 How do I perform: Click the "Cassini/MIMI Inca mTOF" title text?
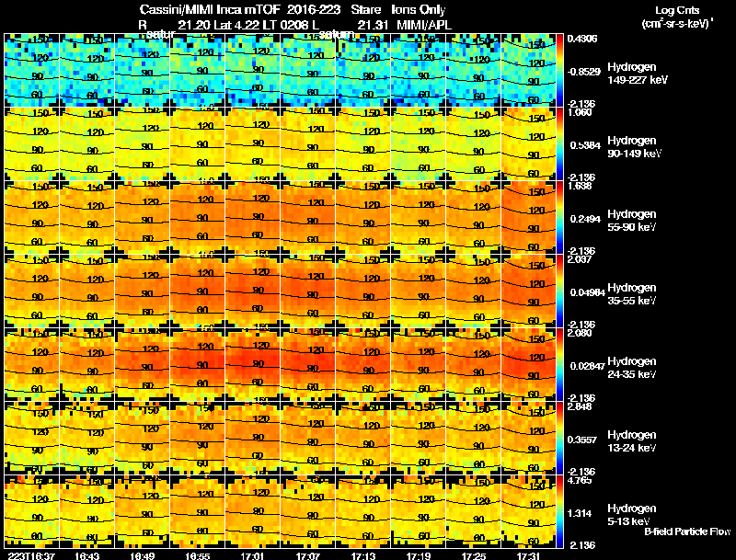tap(210, 9)
